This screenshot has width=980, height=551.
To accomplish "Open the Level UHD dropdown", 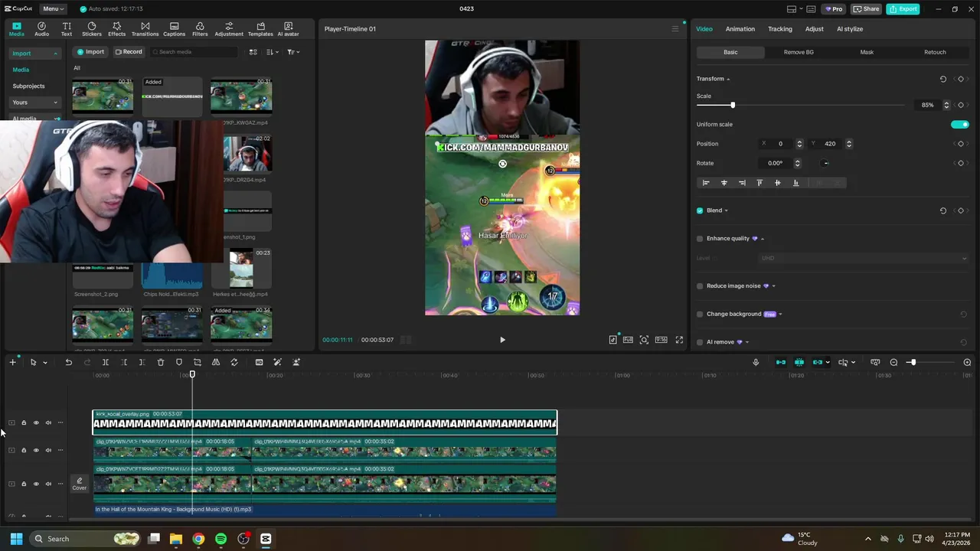I will (864, 258).
